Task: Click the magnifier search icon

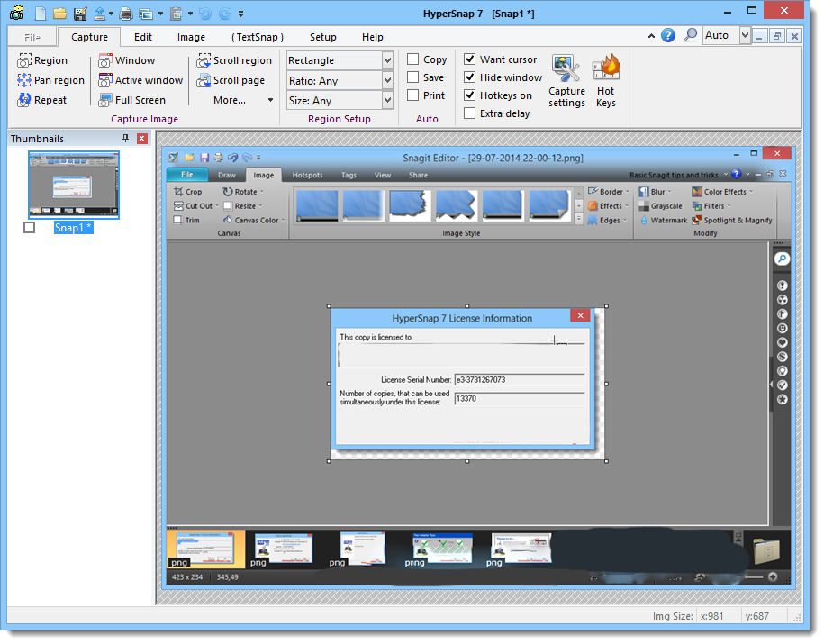Action: coord(690,35)
